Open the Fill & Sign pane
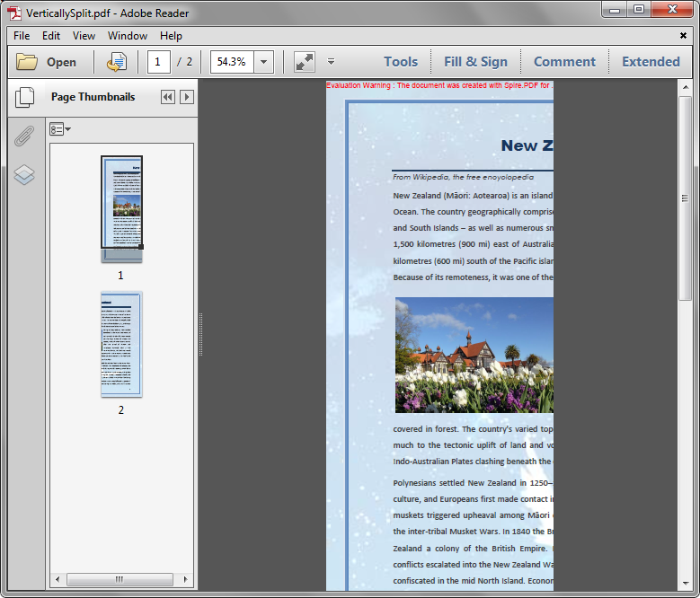The height and width of the screenshot is (598, 700). click(x=475, y=62)
